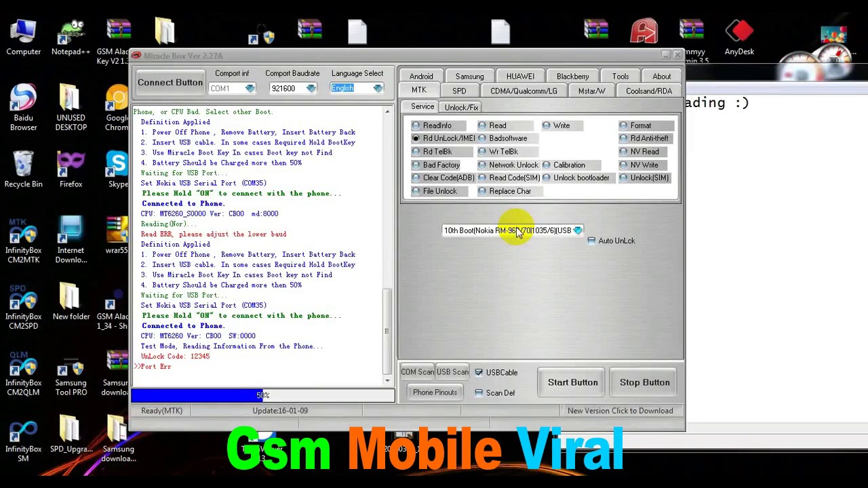
Task: Open the HUAWEI tab
Action: click(x=520, y=77)
